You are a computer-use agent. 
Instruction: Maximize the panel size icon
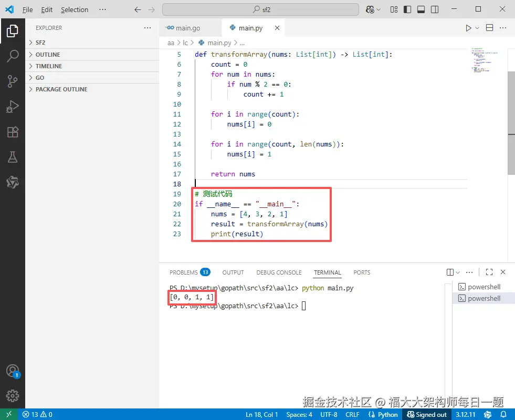[489, 272]
